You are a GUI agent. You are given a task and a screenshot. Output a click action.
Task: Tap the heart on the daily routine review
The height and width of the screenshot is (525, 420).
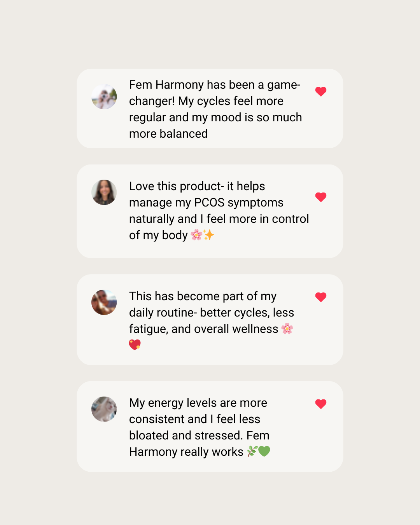coord(321,297)
